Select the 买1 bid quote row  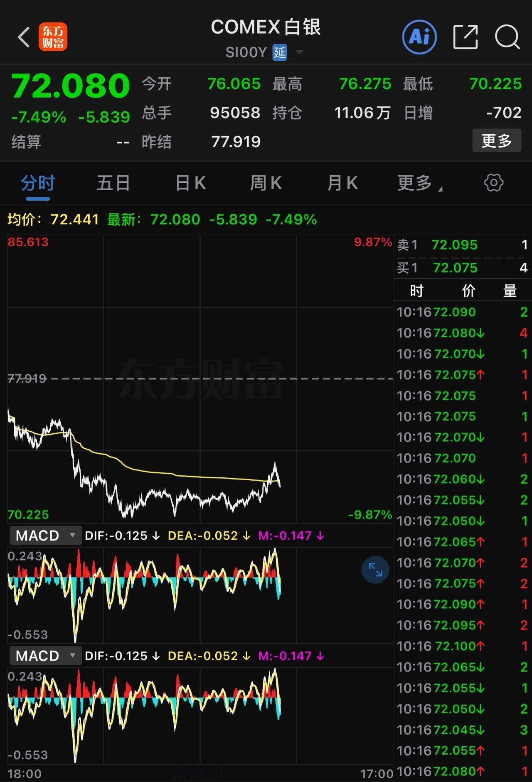click(463, 268)
